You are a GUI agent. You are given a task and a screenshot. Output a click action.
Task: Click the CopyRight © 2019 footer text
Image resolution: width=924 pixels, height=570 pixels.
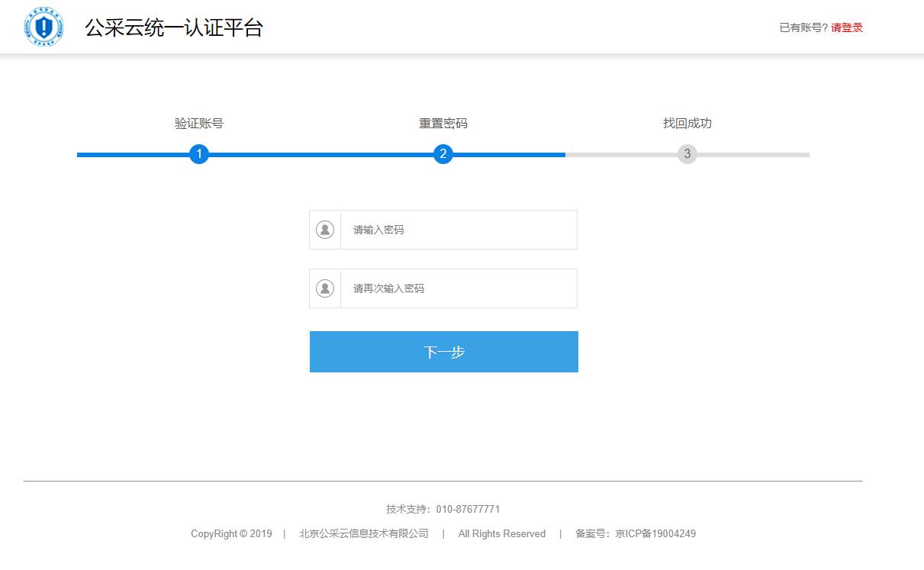click(x=231, y=533)
